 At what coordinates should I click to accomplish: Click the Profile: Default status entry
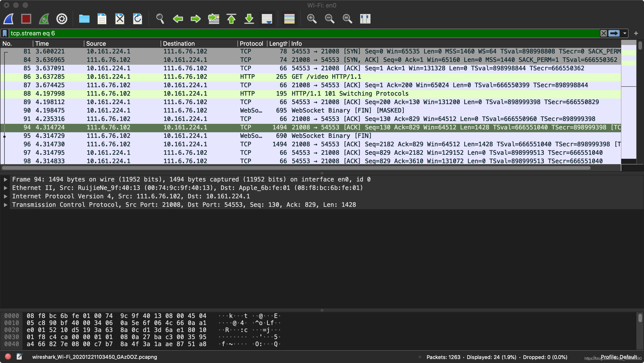pos(618,357)
